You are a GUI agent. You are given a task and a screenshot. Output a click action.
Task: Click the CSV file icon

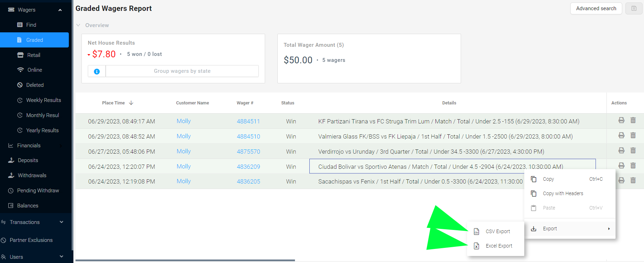pyautogui.click(x=477, y=231)
